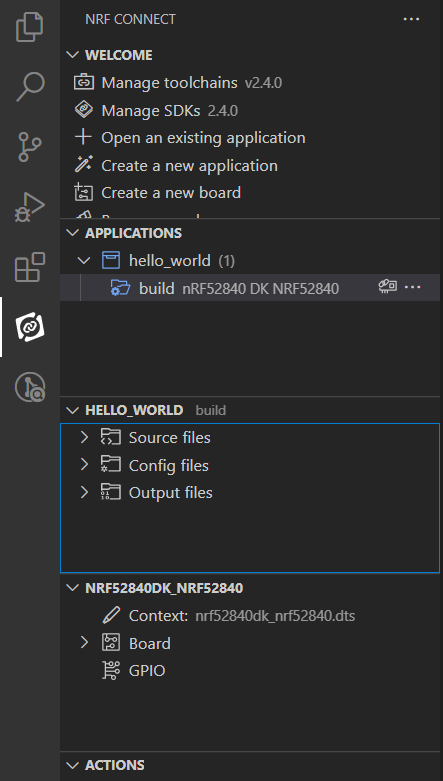Image resolution: width=443 pixels, height=781 pixels.
Task: Open the Explorer view in activity bar
Action: point(30,27)
